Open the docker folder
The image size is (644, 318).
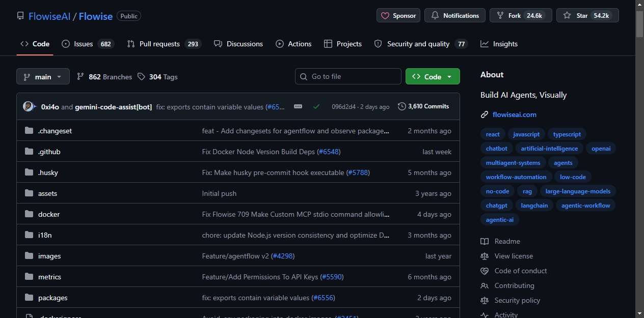(x=49, y=214)
